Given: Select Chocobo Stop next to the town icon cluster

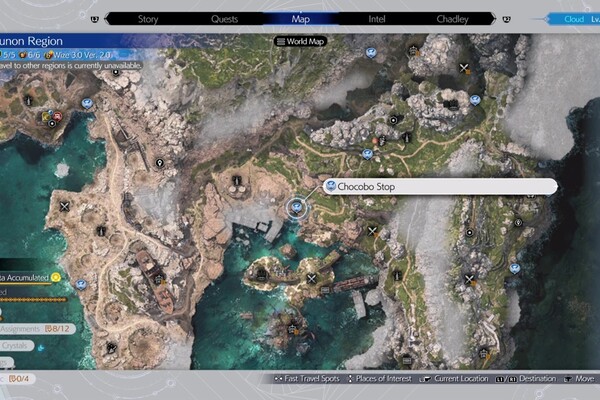Looking at the screenshot, I should click(x=87, y=103).
